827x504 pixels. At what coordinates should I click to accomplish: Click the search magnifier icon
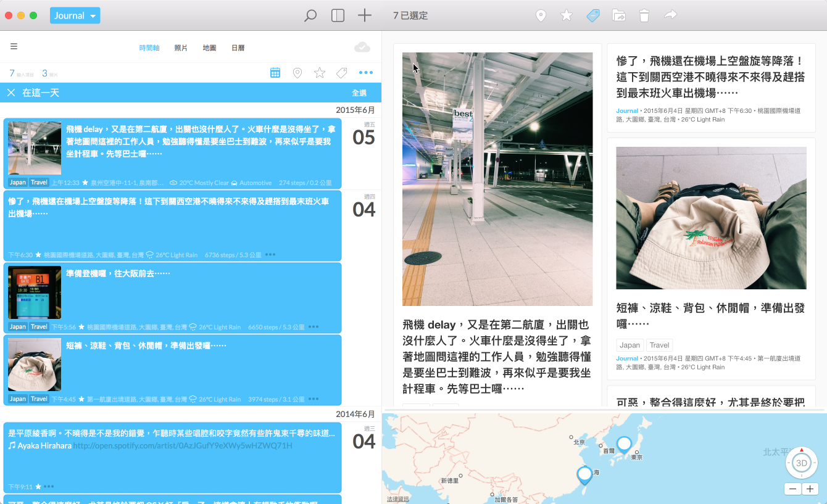[310, 15]
